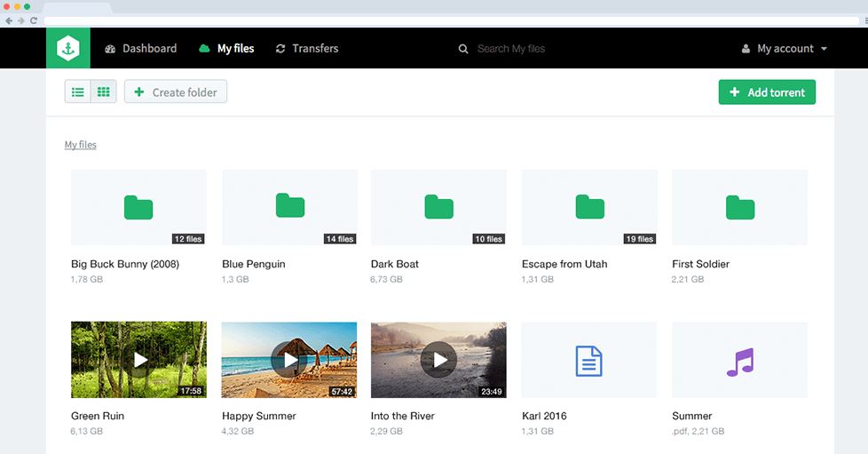Screen dimensions: 868x454
Task: Click the browser forward arrow
Action: coord(21,20)
